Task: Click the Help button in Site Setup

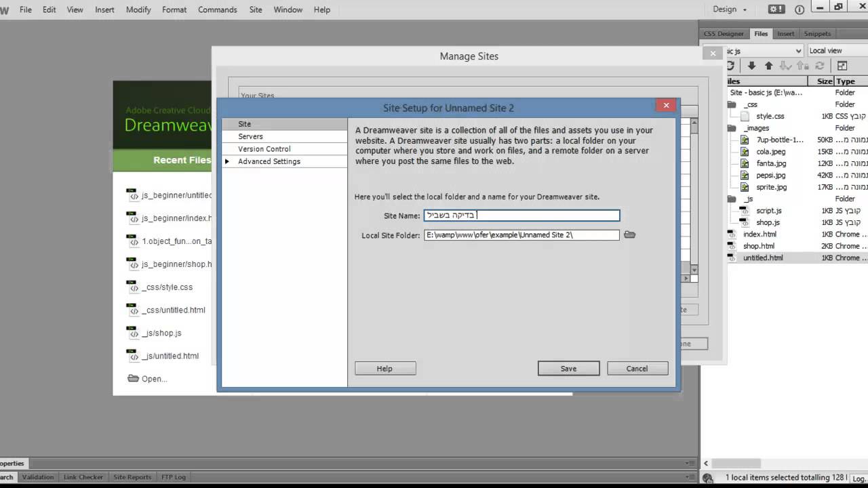Action: tap(384, 369)
